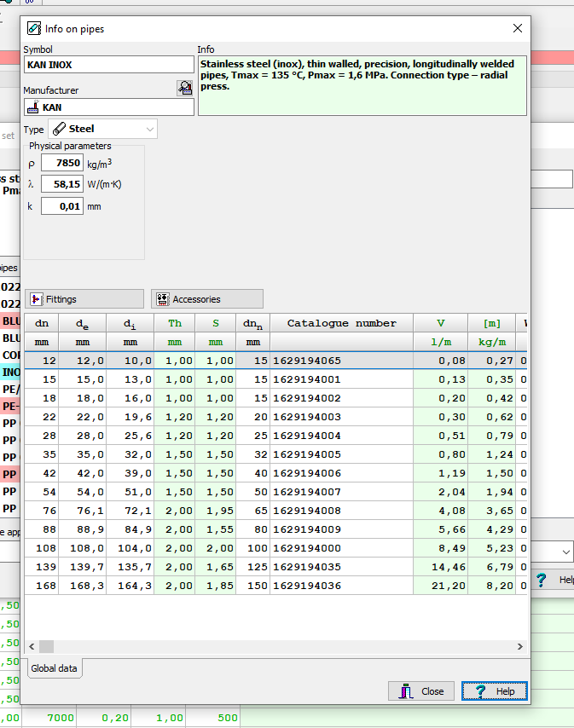
Task: Expand the Type Steel dropdown
Action: pos(149,129)
